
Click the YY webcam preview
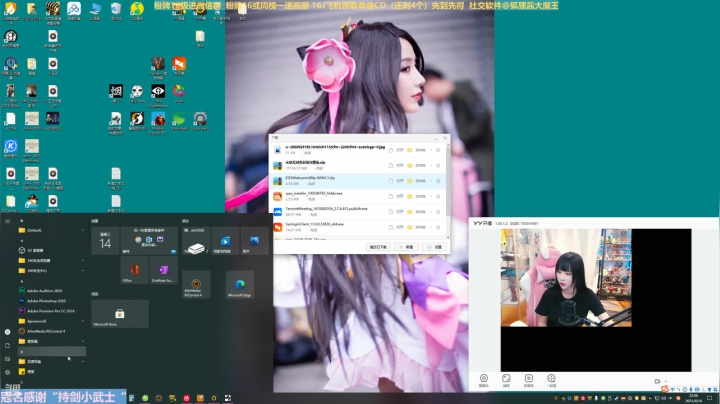(x=566, y=278)
